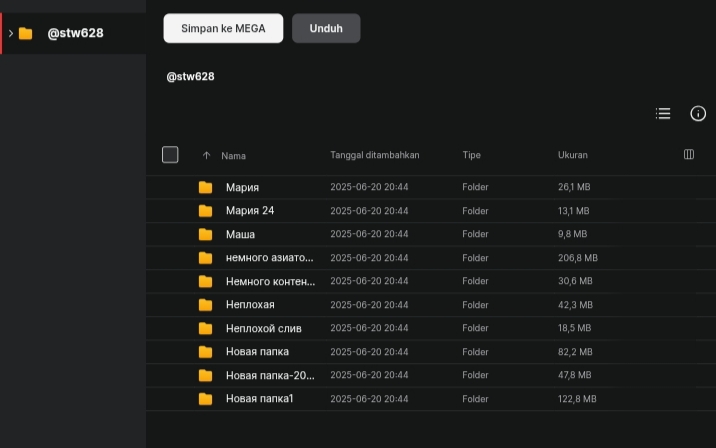Click the 26,1 MB size value

tap(574, 187)
